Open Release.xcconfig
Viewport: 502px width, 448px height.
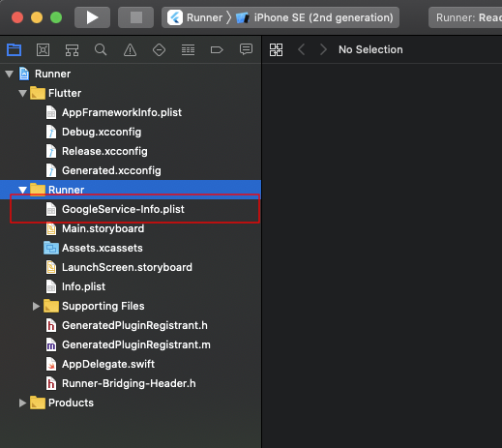[x=97, y=151]
